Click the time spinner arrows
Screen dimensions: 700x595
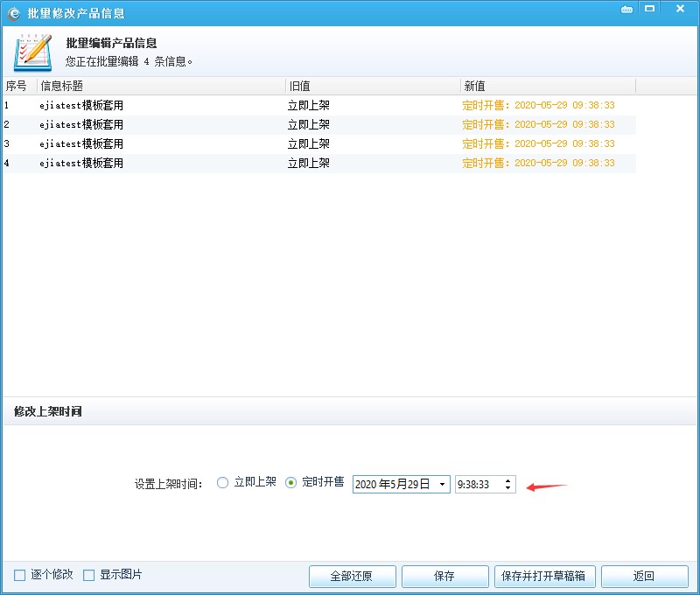[508, 484]
